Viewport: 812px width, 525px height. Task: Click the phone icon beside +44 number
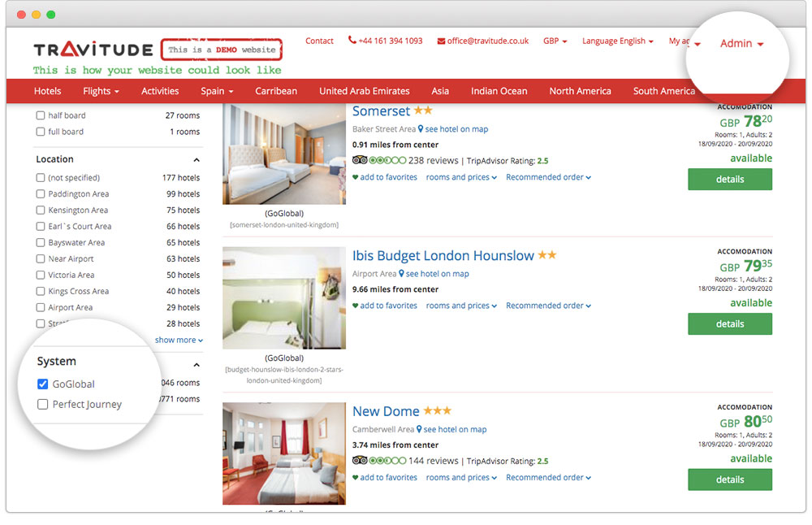[x=352, y=41]
